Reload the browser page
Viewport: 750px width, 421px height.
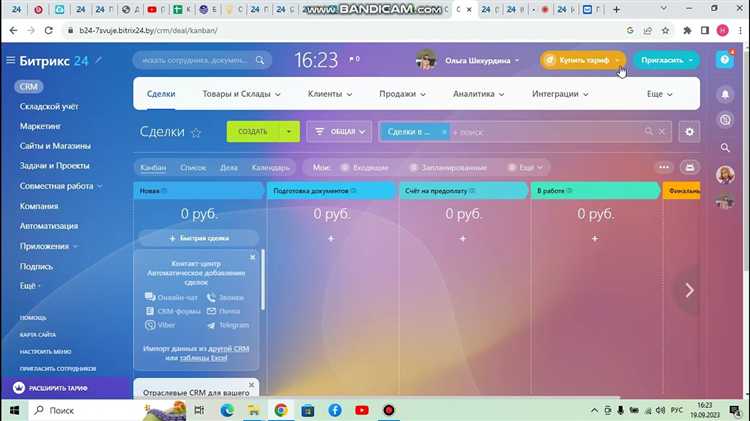coord(48,30)
